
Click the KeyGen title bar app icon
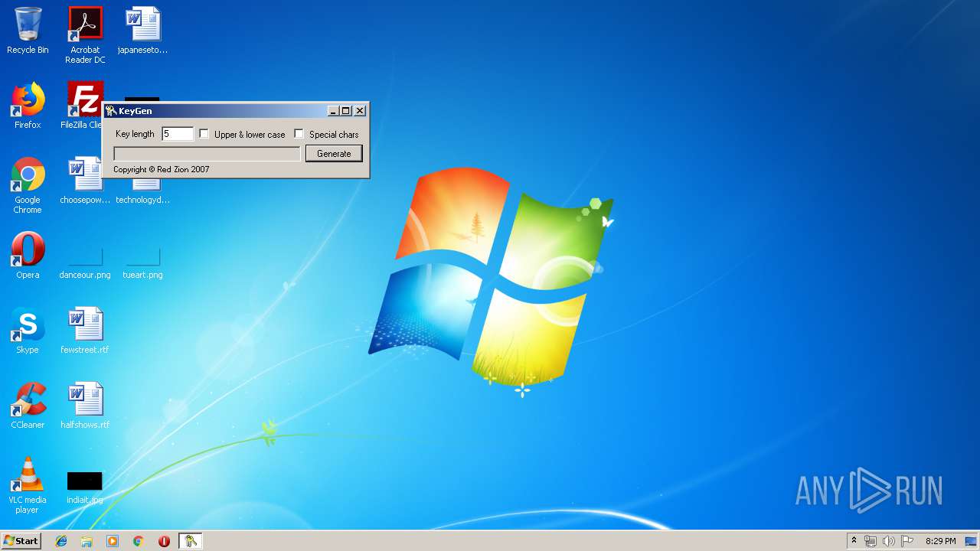pyautogui.click(x=111, y=111)
